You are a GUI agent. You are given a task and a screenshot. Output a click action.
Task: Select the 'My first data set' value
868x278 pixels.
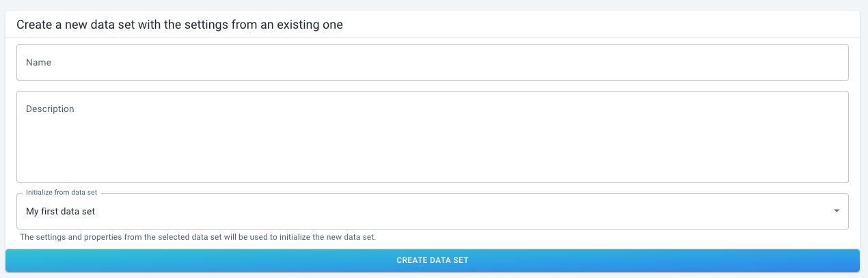click(x=61, y=212)
